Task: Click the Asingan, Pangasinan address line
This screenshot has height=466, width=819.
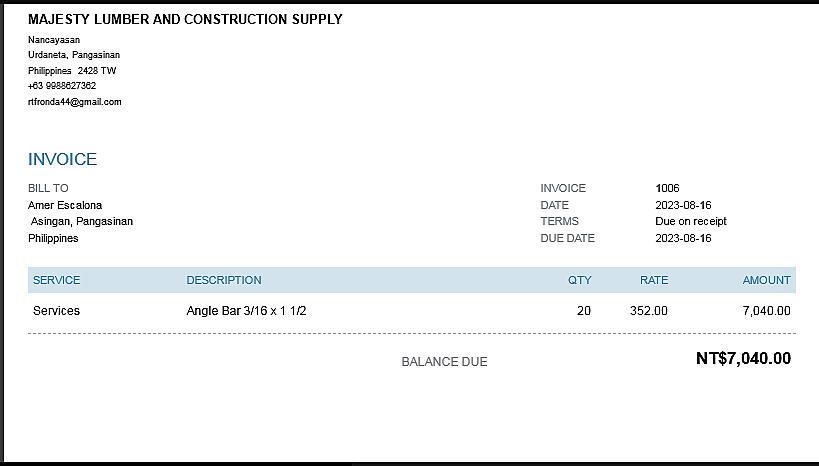Action: click(x=82, y=221)
